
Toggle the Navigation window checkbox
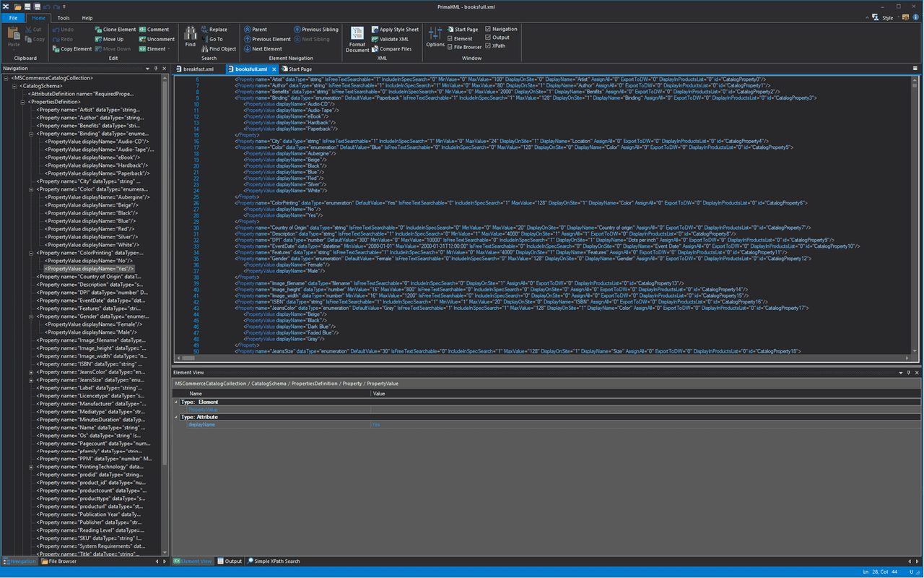(488, 29)
